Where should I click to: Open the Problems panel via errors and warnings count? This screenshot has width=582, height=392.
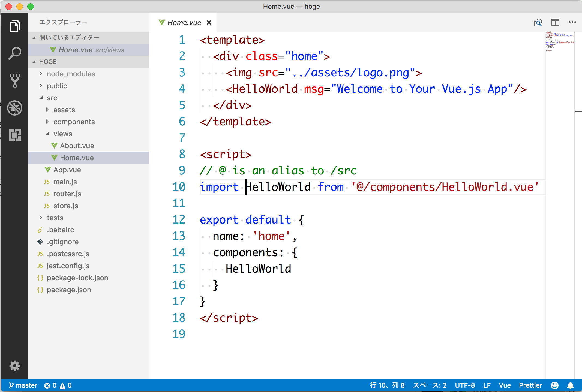click(x=58, y=385)
